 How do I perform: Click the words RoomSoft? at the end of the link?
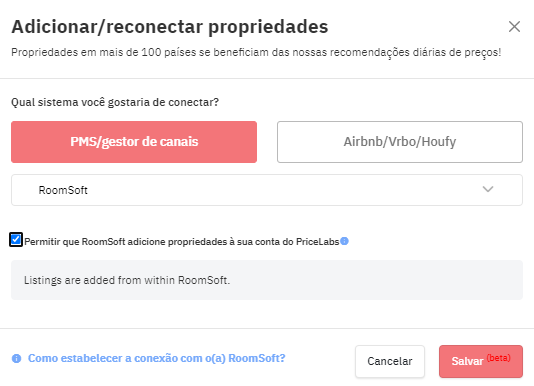click(257, 358)
